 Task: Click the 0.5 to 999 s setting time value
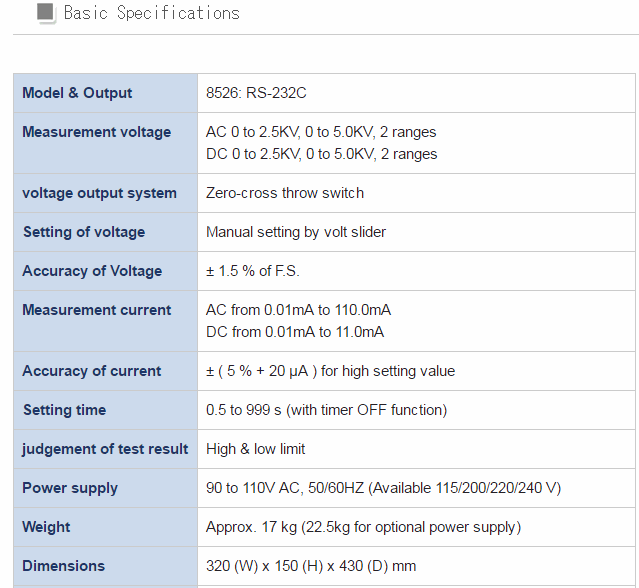click(326, 410)
